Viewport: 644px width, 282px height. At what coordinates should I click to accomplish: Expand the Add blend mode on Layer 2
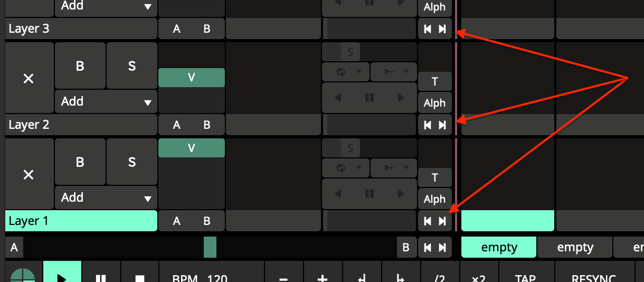(106, 101)
